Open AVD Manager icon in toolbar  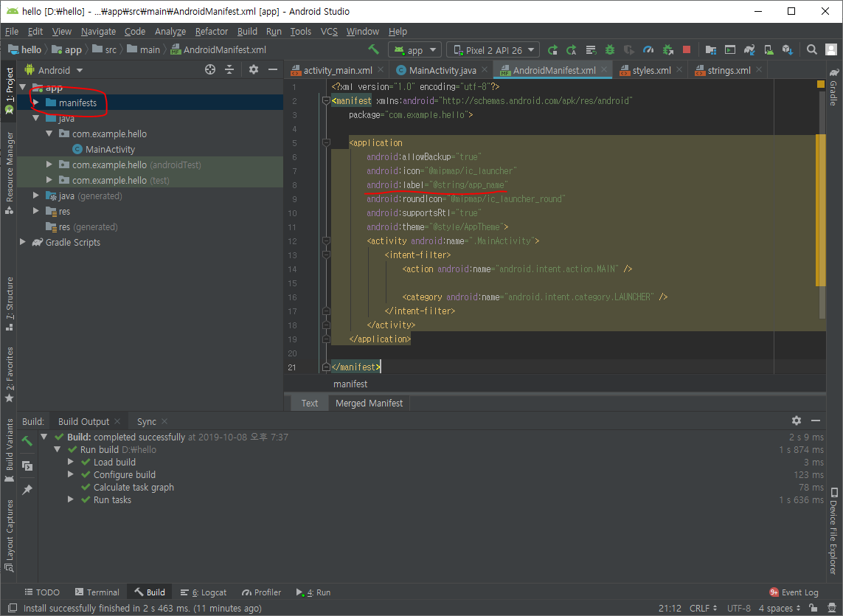click(x=769, y=50)
